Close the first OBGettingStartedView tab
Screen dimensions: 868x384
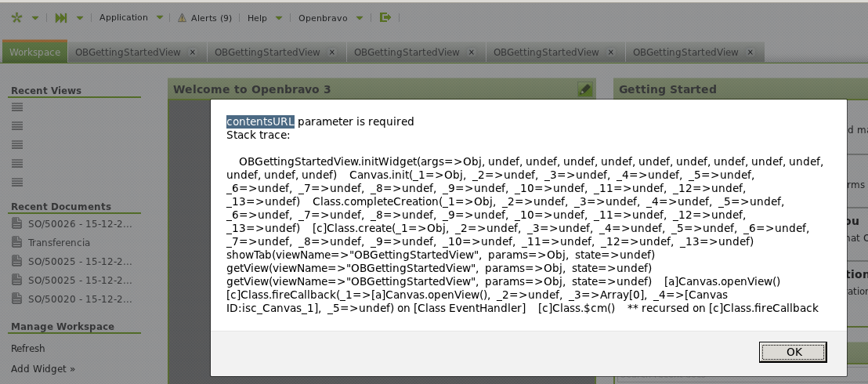pyautogui.click(x=193, y=52)
